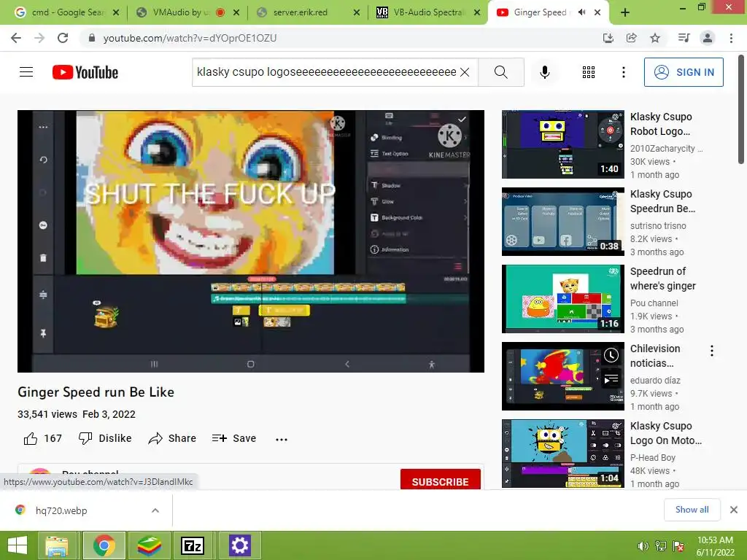This screenshot has height=560, width=747.
Task: Open File Explorer from the taskbar
Action: (x=57, y=545)
